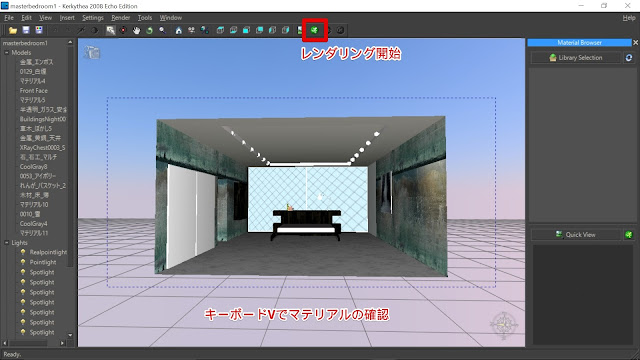Open the Insert menu
The image size is (640, 360).
pos(67,18)
